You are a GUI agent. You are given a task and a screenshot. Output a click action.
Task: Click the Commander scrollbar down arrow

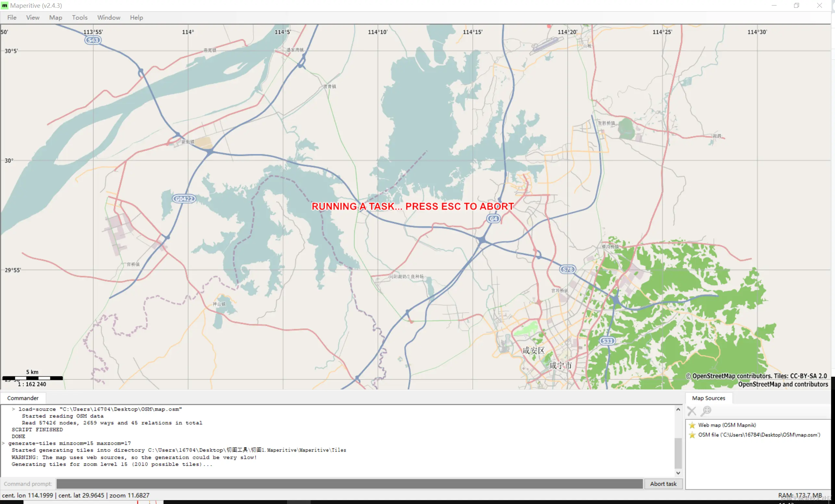pos(678,473)
